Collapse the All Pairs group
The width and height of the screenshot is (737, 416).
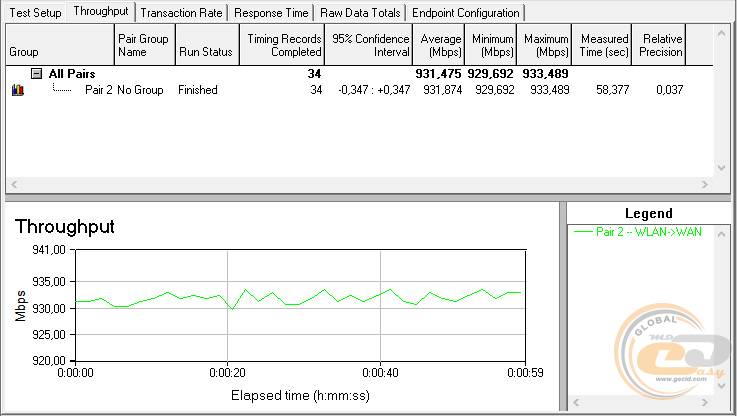[37, 74]
